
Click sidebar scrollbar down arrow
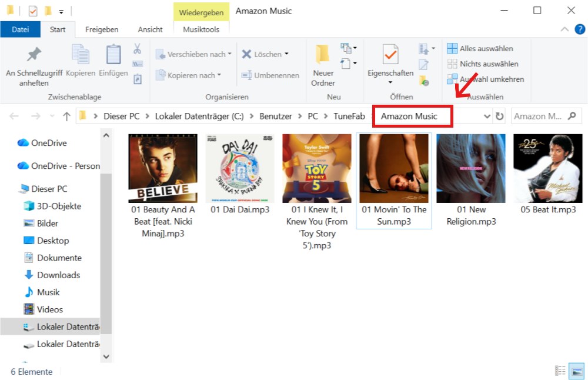(106, 356)
